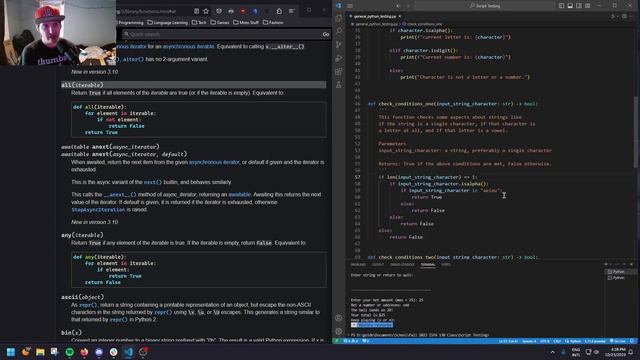Follow the StopAsyncIteration link
Screen dimensions: 640x360
(98, 209)
